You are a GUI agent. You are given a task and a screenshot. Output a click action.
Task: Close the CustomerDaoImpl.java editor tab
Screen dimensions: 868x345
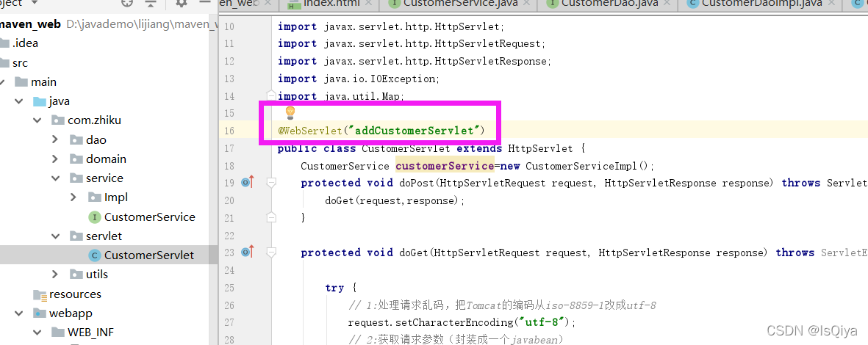coord(831,4)
